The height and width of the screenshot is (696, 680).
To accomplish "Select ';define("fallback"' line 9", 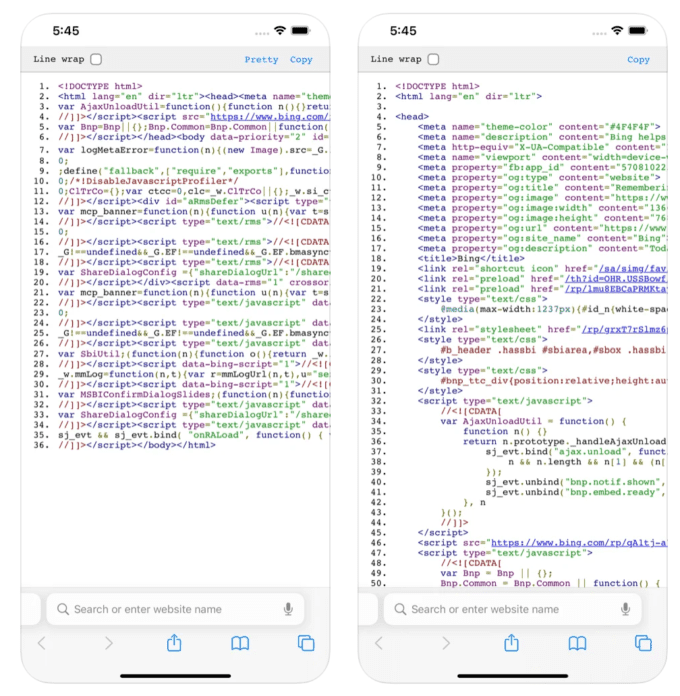I will tap(194, 171).
